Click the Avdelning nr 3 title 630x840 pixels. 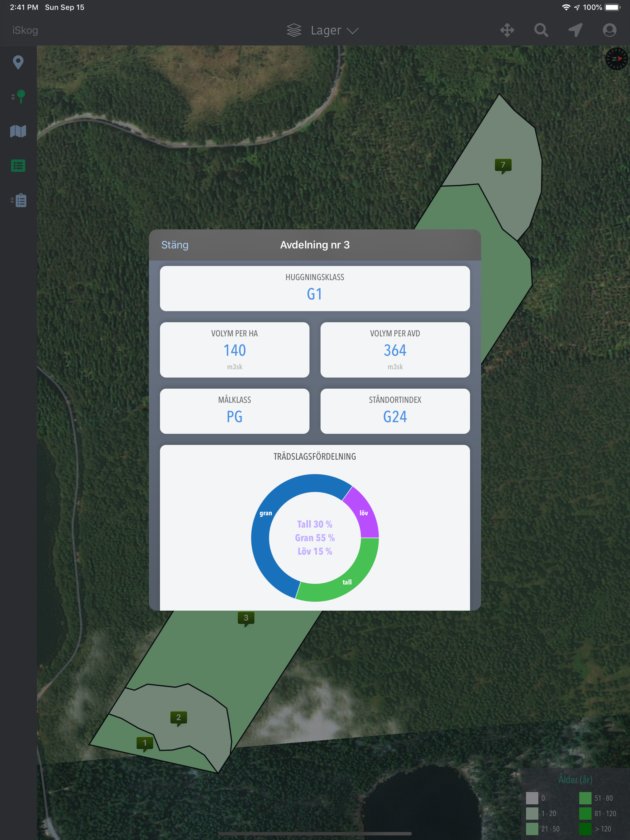(x=315, y=245)
